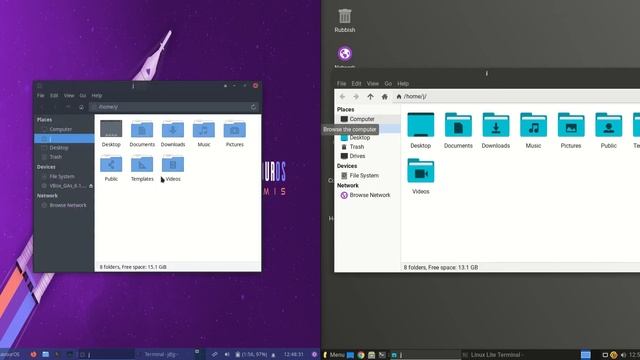
Task: Open the teal Music folder in the Linux Lite file manager
Action: point(533,125)
